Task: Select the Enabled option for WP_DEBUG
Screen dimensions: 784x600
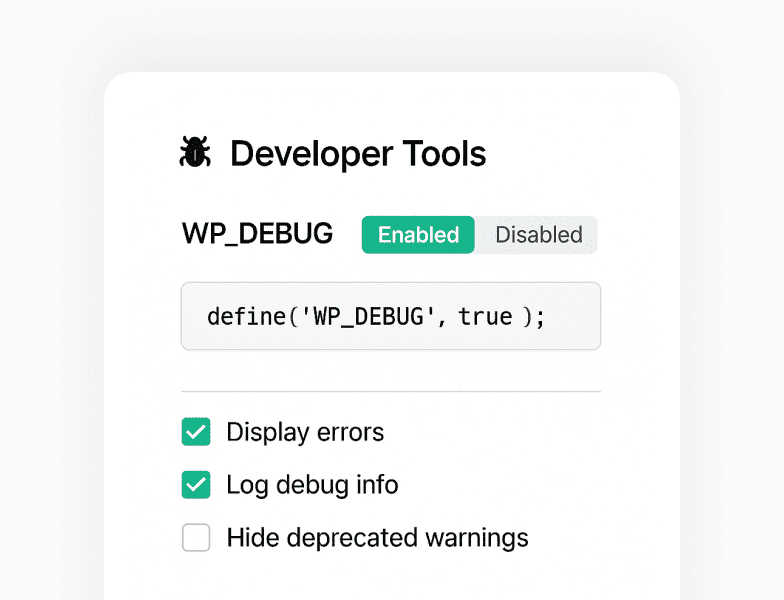Action: pos(418,235)
